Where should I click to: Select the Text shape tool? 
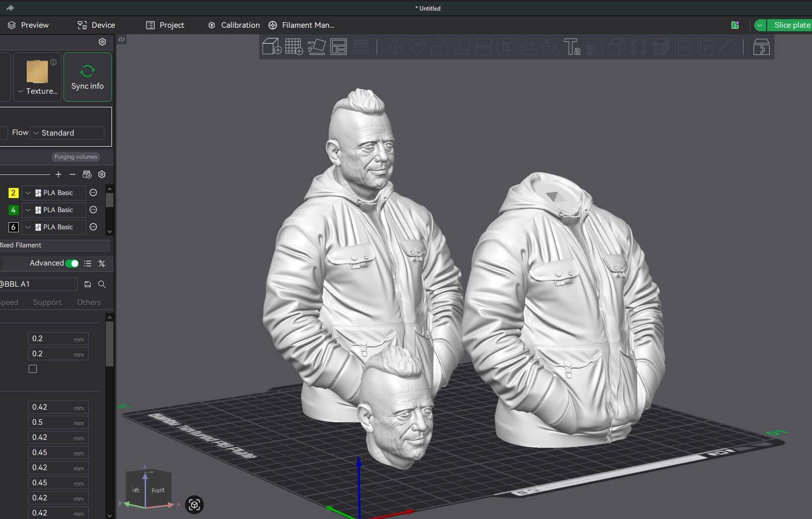tap(572, 47)
